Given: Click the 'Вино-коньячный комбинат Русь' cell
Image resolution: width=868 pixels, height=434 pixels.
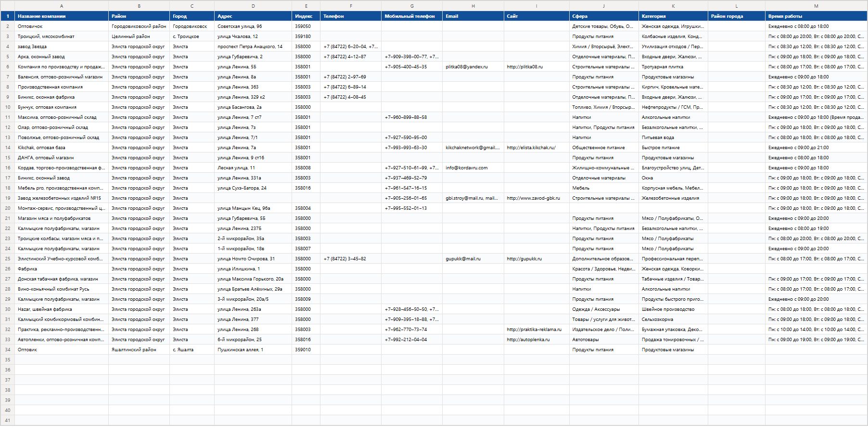Looking at the screenshot, I should (62, 289).
